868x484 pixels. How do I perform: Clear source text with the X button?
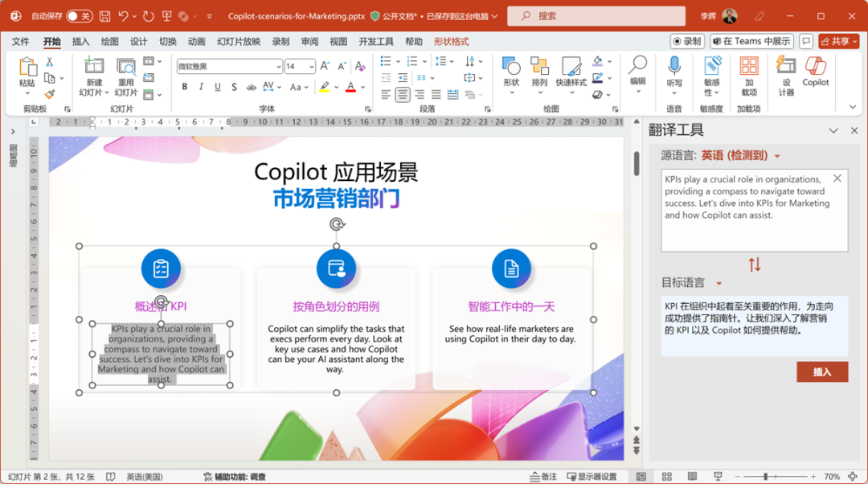tap(837, 178)
